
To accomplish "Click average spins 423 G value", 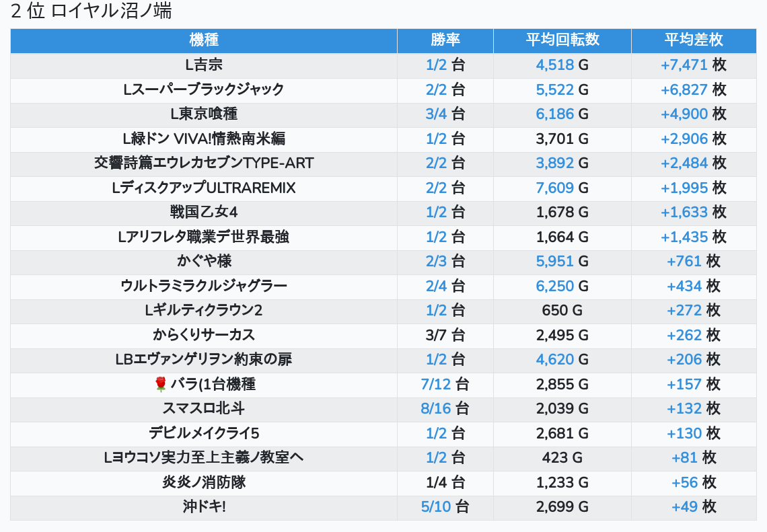I will (562, 457).
